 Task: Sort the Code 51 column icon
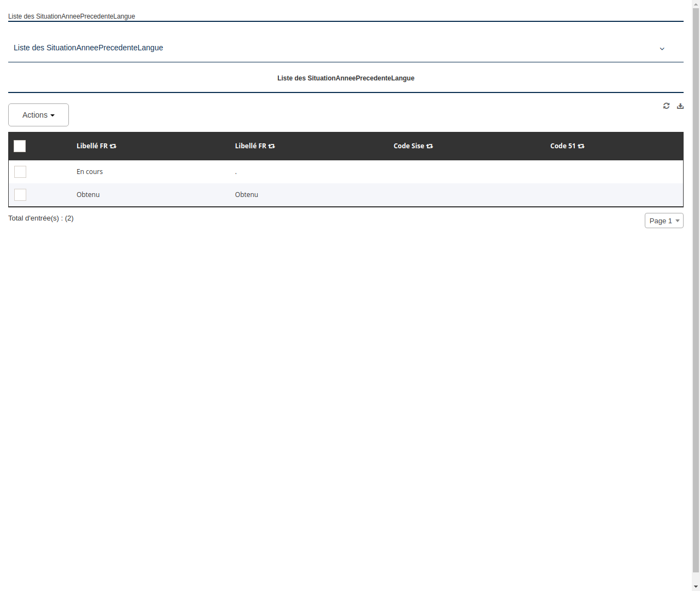point(581,146)
